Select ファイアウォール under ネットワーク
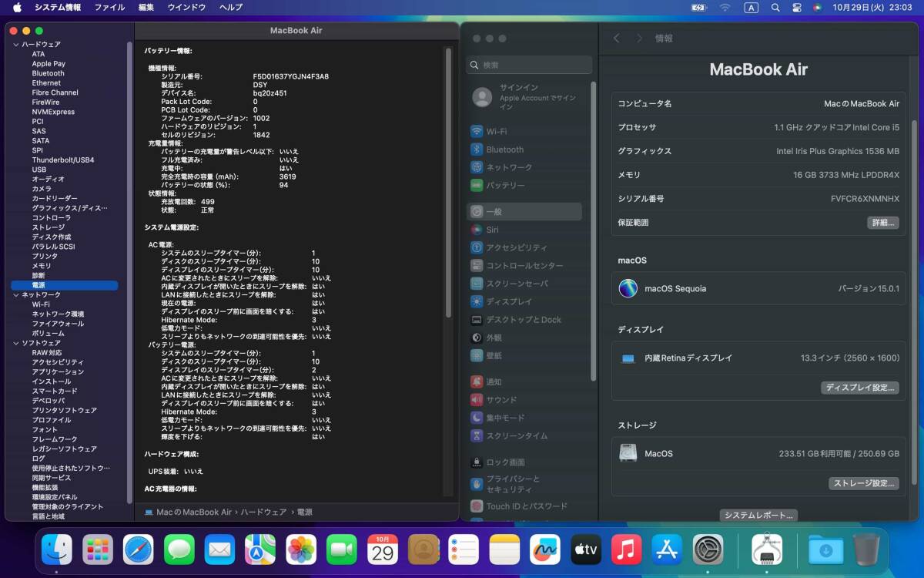The image size is (924, 578). tap(59, 324)
